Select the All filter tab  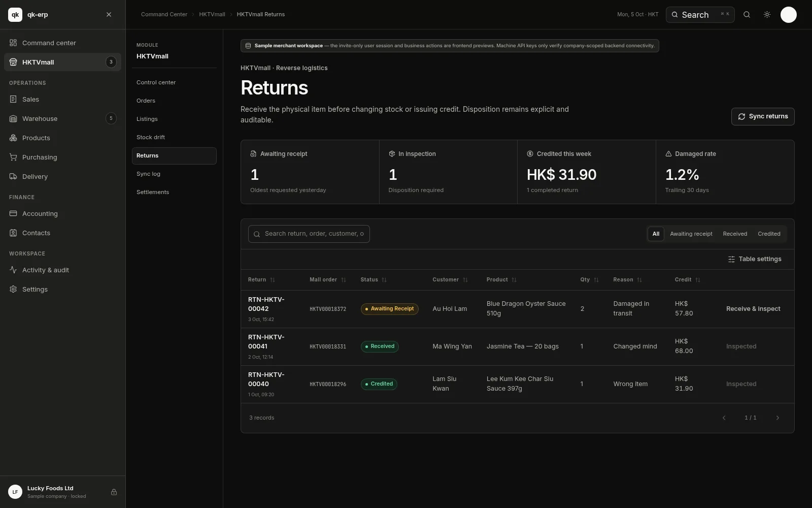coord(656,234)
